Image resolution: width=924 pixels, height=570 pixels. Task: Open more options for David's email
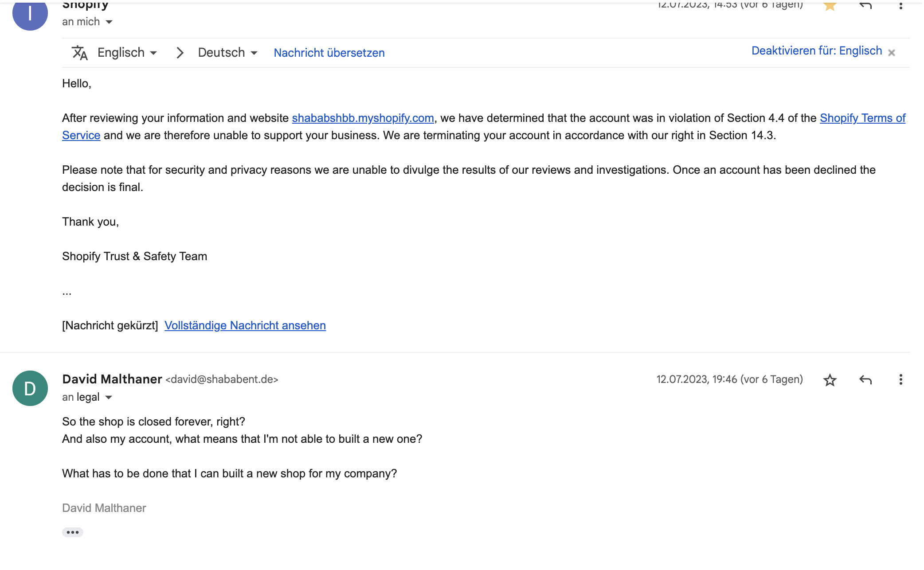(901, 380)
